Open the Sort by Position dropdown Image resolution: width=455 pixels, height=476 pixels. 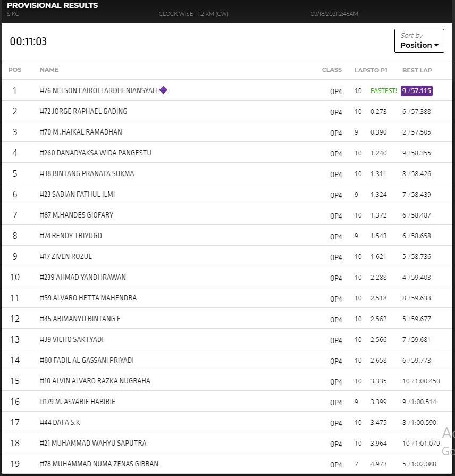point(419,41)
